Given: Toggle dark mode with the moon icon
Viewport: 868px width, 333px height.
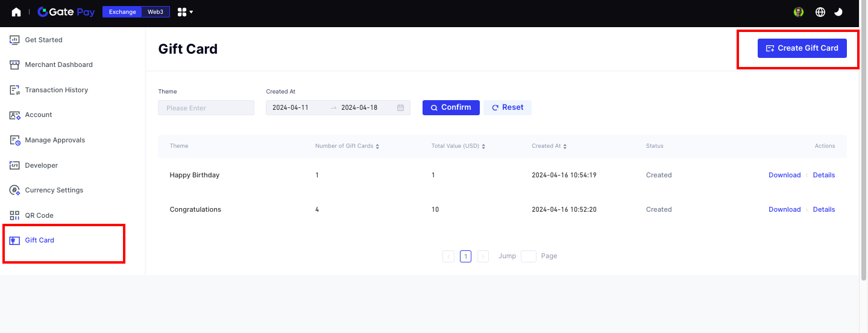Looking at the screenshot, I should pos(838,12).
